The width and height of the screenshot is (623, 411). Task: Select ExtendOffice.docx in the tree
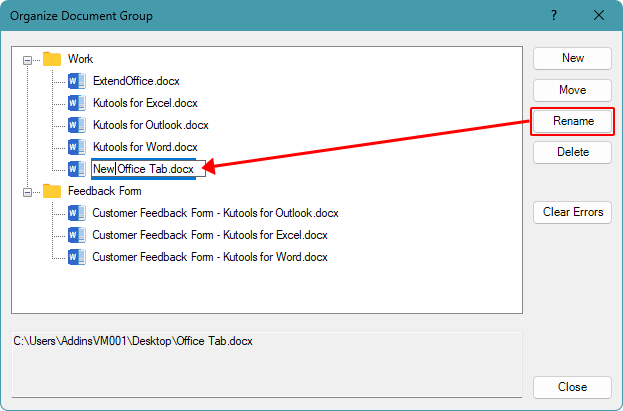click(136, 81)
